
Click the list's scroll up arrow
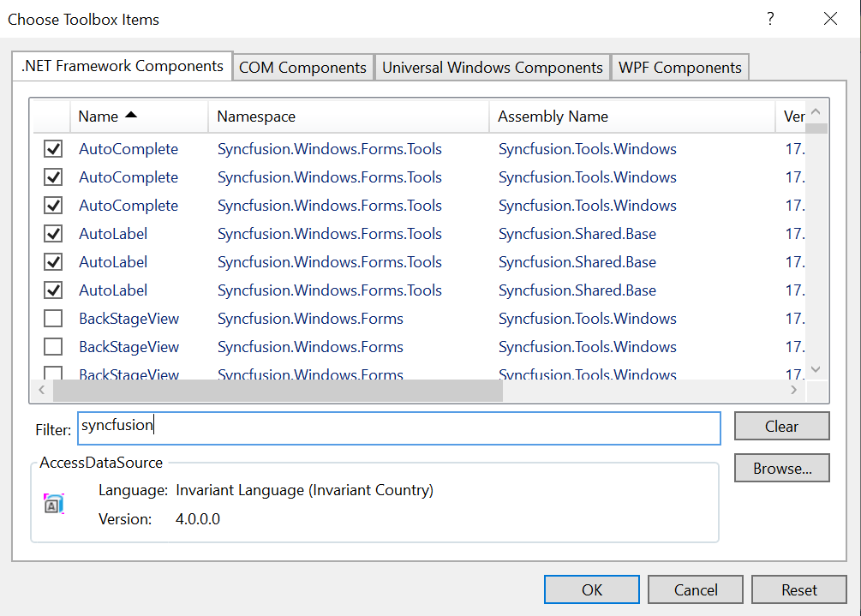(816, 112)
